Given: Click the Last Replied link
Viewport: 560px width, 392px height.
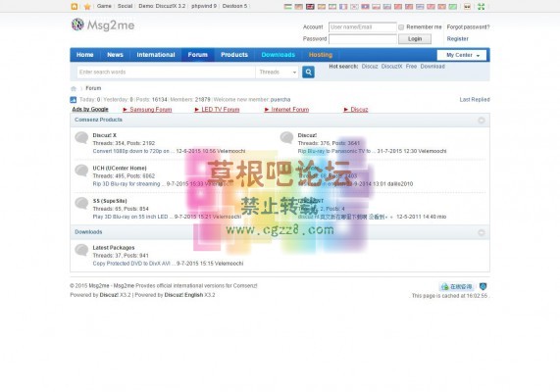Looking at the screenshot, I should 475,100.
